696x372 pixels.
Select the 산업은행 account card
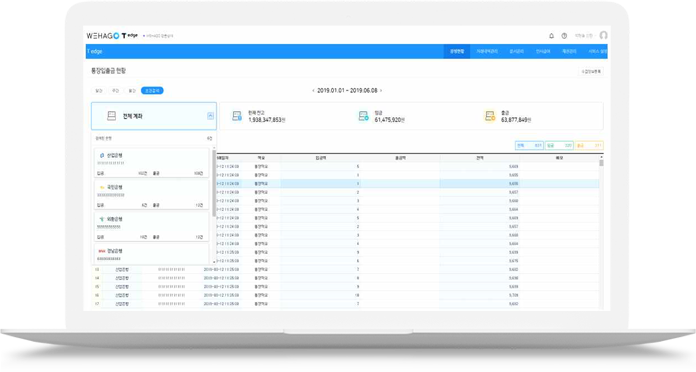[152, 162]
